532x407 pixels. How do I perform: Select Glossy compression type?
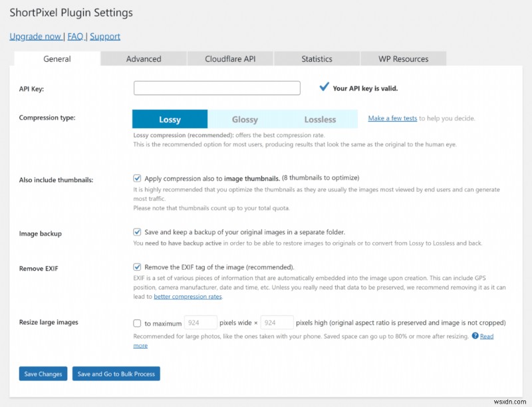click(x=245, y=119)
